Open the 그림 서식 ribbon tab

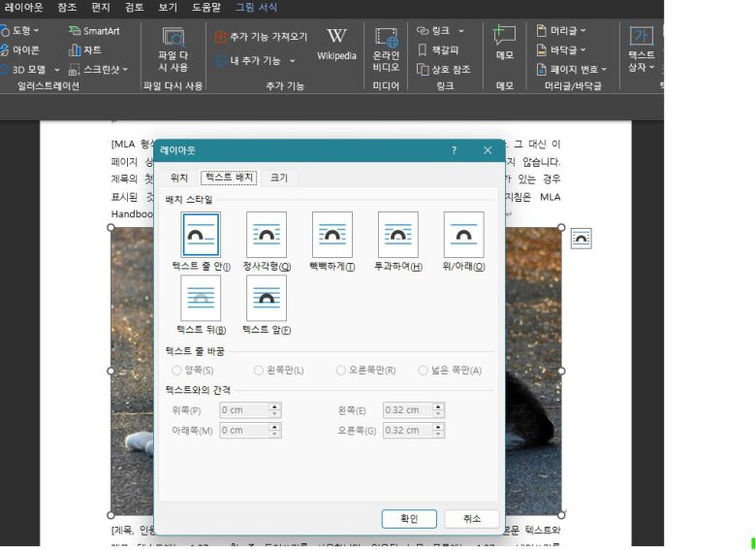[256, 7]
